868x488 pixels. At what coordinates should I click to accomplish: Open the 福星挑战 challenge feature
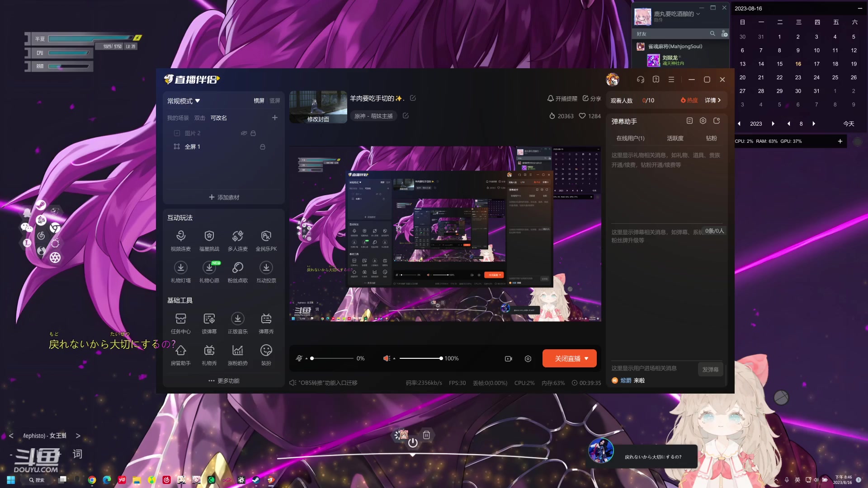click(209, 240)
